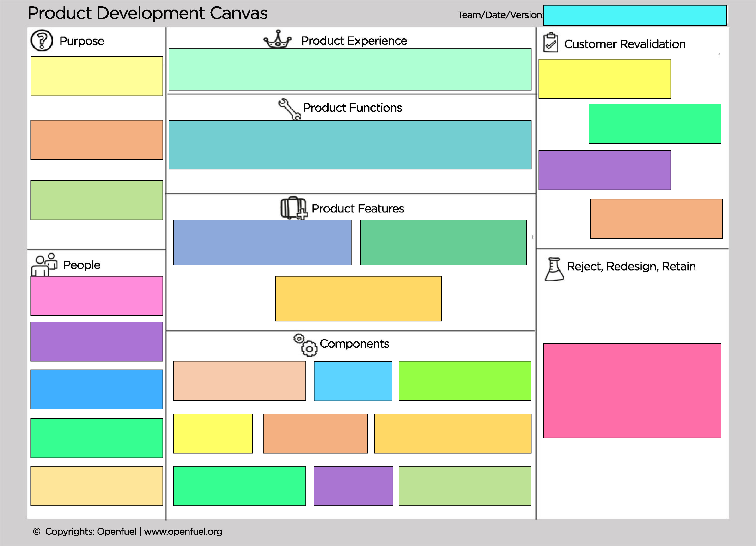Click the suitcase Product Features icon
Screen dimensions: 756x546
(293, 208)
